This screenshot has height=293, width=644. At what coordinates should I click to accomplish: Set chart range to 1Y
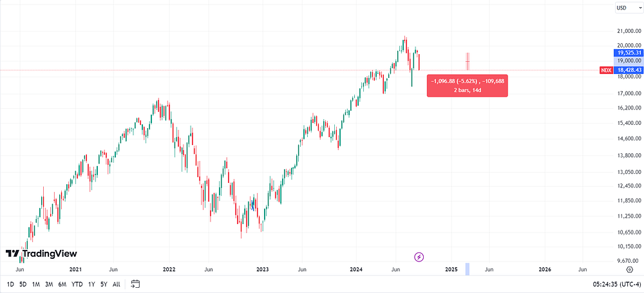91,284
